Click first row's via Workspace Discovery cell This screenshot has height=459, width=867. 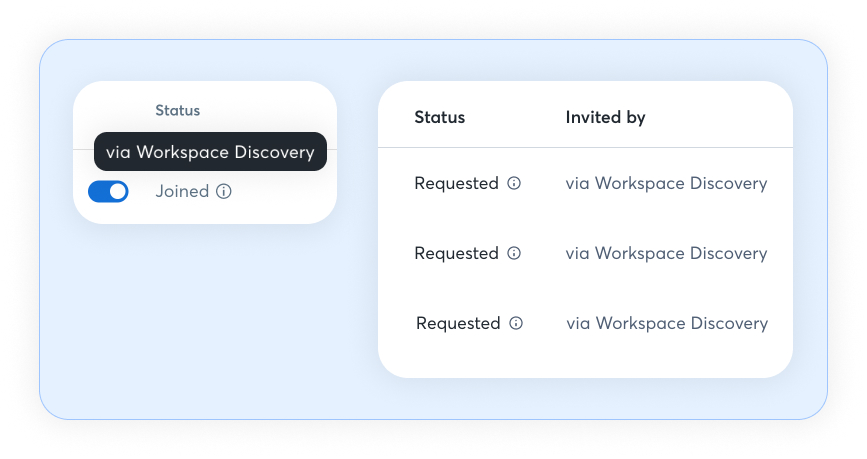click(666, 184)
